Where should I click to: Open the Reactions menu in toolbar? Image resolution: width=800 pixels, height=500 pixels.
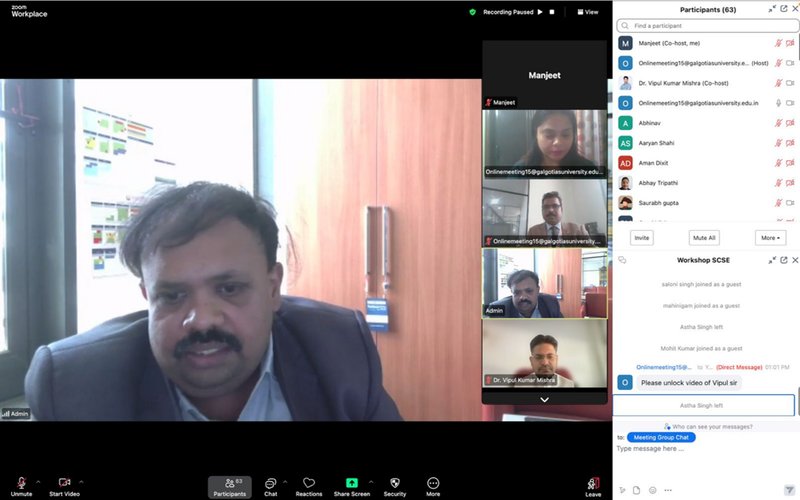(x=309, y=486)
